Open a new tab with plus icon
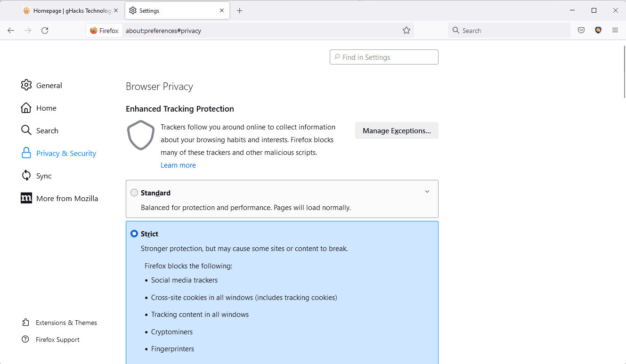This screenshot has width=626, height=364. 239,11
